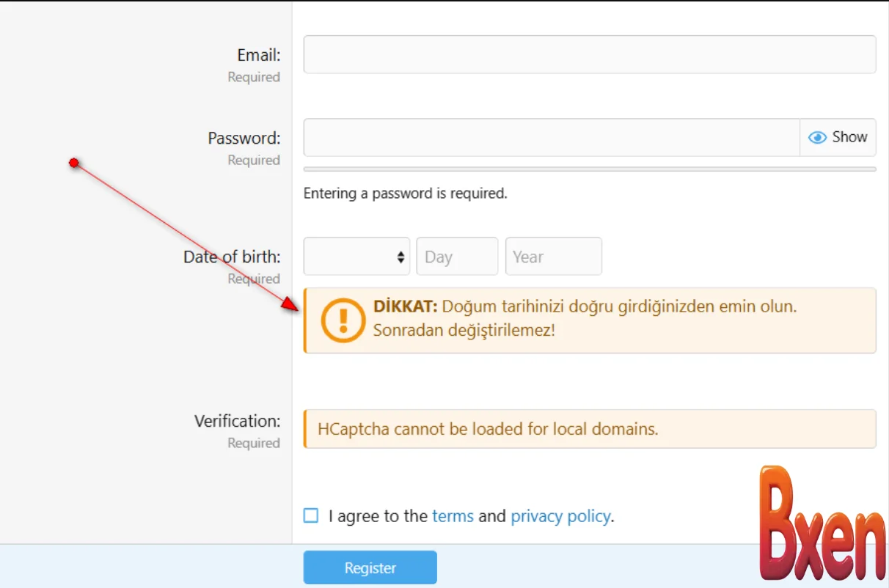Screen dimensions: 889x588
Task: Open the privacy policy link
Action: click(560, 516)
